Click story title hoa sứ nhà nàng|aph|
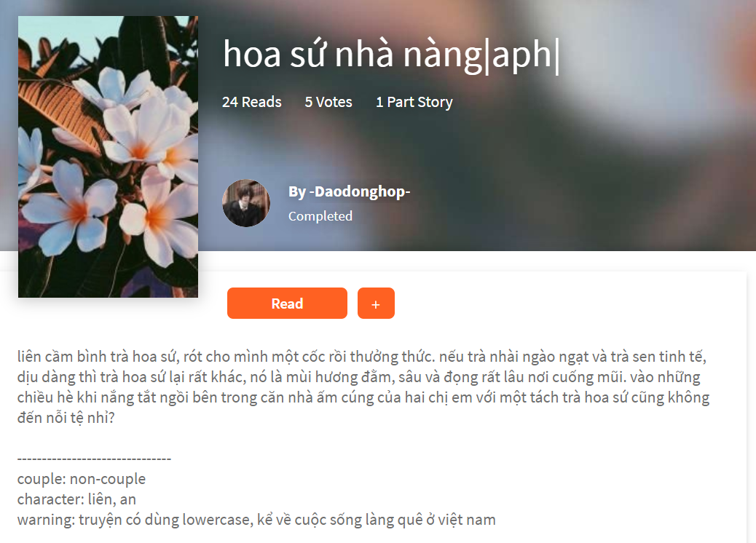 click(x=391, y=55)
